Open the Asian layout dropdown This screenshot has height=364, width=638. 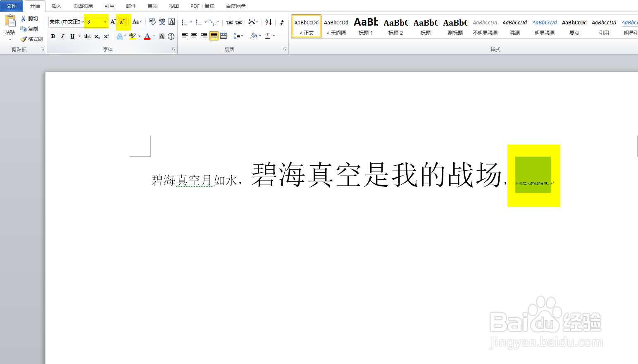(253, 22)
